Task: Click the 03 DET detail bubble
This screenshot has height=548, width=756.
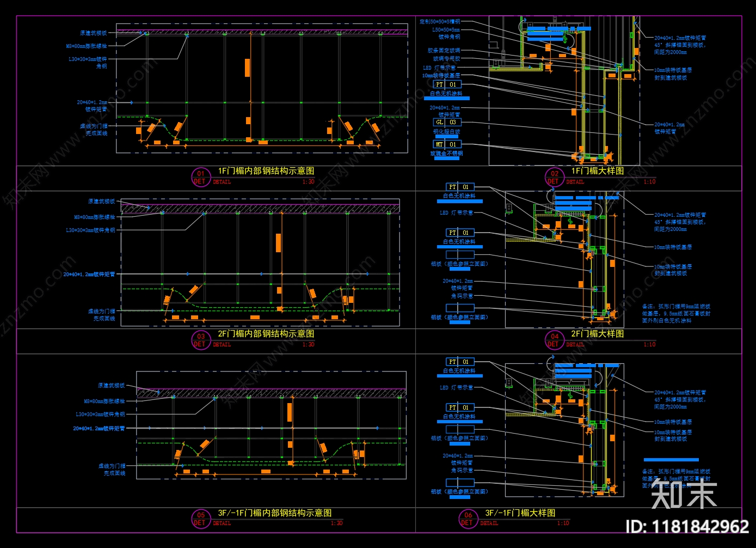Action: [200, 340]
